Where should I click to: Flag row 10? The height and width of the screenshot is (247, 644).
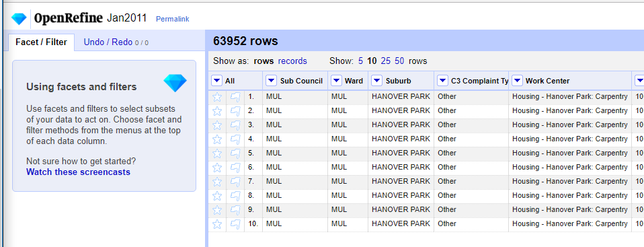(x=235, y=224)
